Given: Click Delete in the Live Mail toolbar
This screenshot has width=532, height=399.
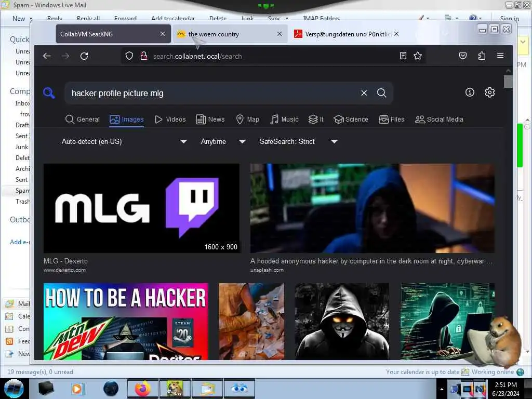Looking at the screenshot, I should click(x=218, y=18).
